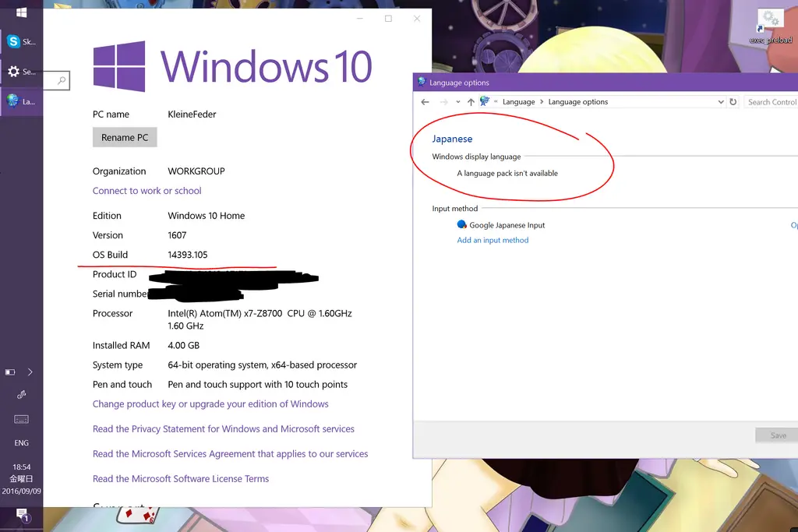The width and height of the screenshot is (798, 532).
Task: Open the touch keyboard tray icon
Action: tap(21, 419)
